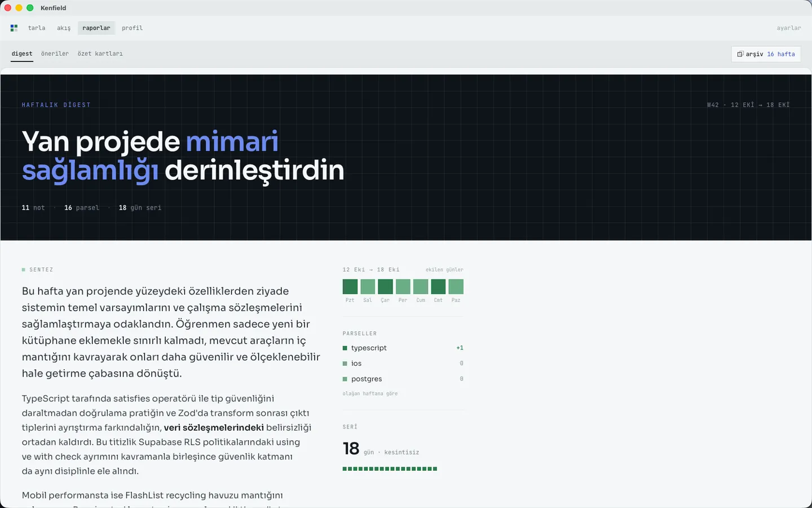
Task: Choose the Per day square
Action: point(403,287)
